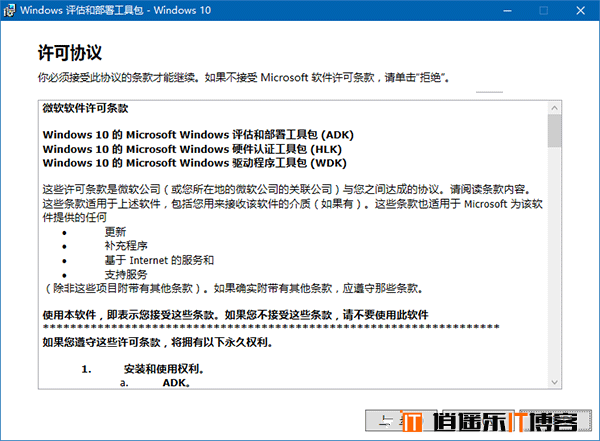Click the 如果您遵守这些许可条款 bold line
600x441 pixels.
tap(157, 342)
